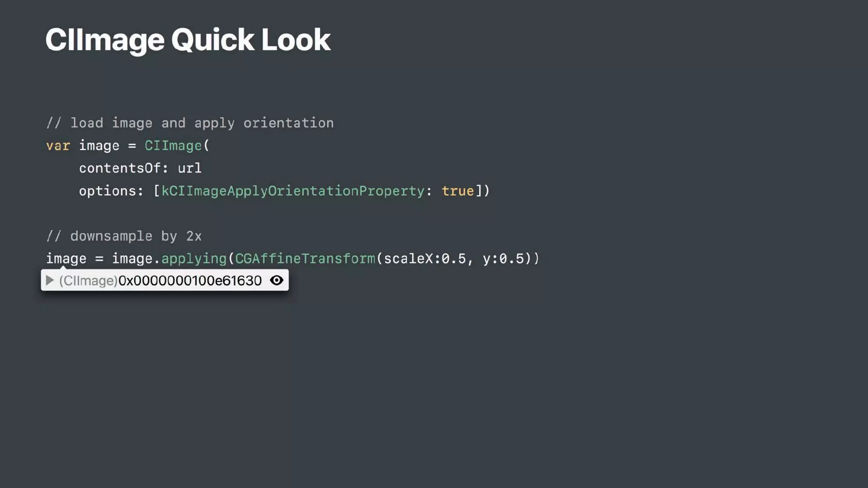The width and height of the screenshot is (868, 488).
Task: Click the Quick Look eye icon
Action: [x=276, y=280]
